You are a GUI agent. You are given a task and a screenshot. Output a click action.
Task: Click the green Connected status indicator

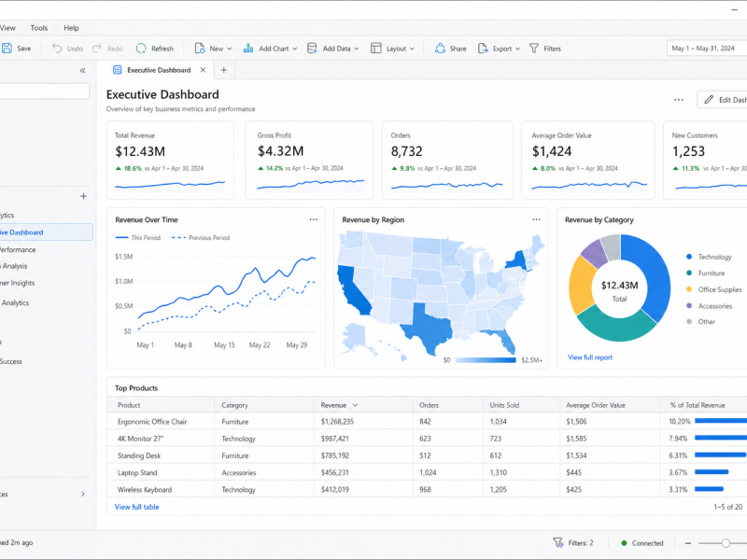[624, 543]
